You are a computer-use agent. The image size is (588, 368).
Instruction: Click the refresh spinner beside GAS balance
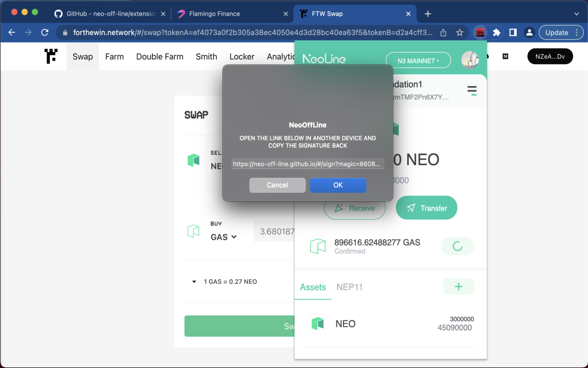(458, 246)
